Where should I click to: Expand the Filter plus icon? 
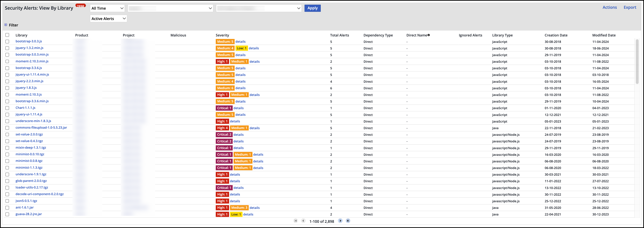6,25
